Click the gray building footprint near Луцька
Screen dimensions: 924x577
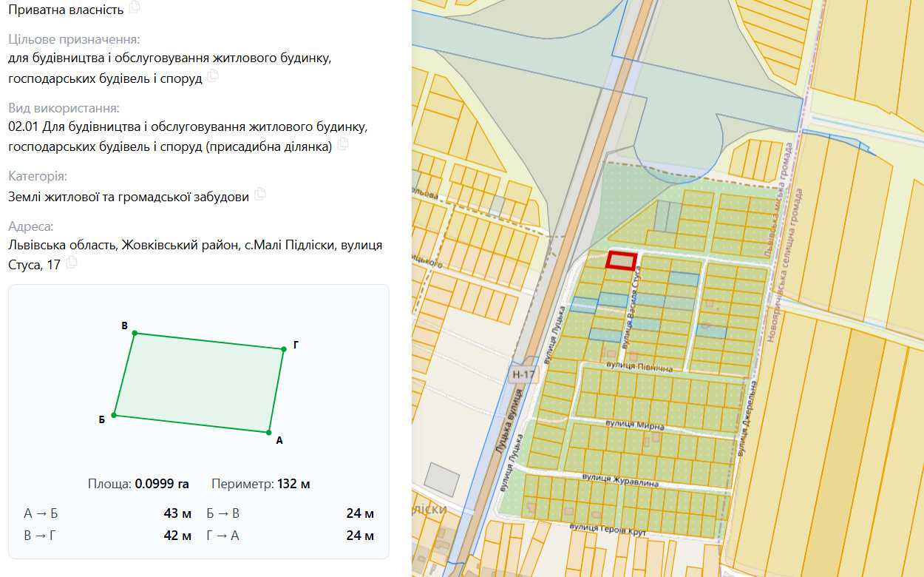(441, 479)
